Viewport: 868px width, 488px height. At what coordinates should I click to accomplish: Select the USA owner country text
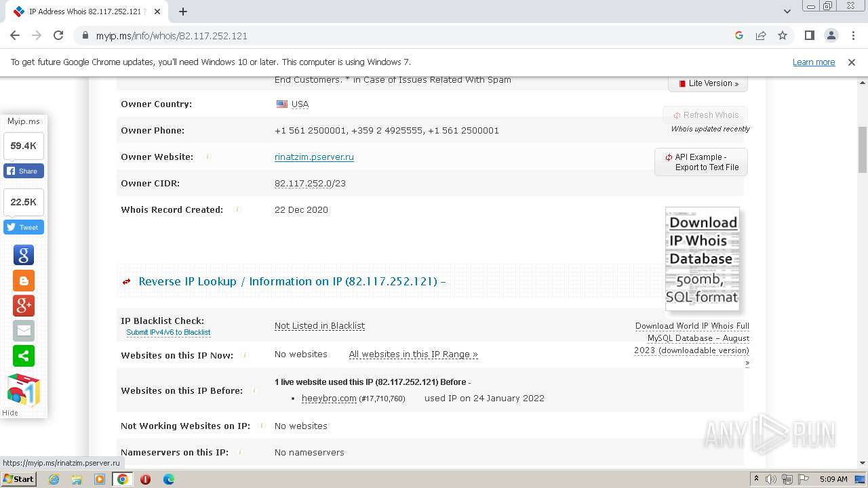point(300,104)
